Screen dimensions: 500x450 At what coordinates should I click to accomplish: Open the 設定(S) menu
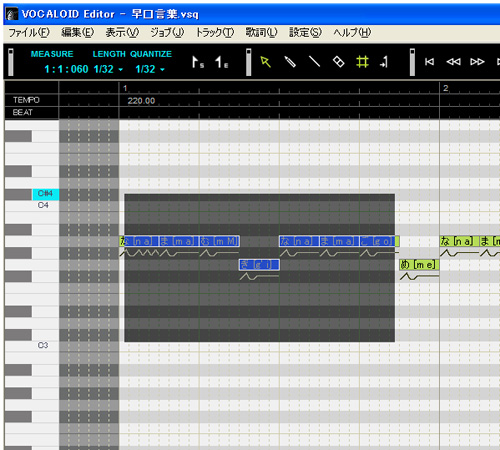[x=305, y=33]
